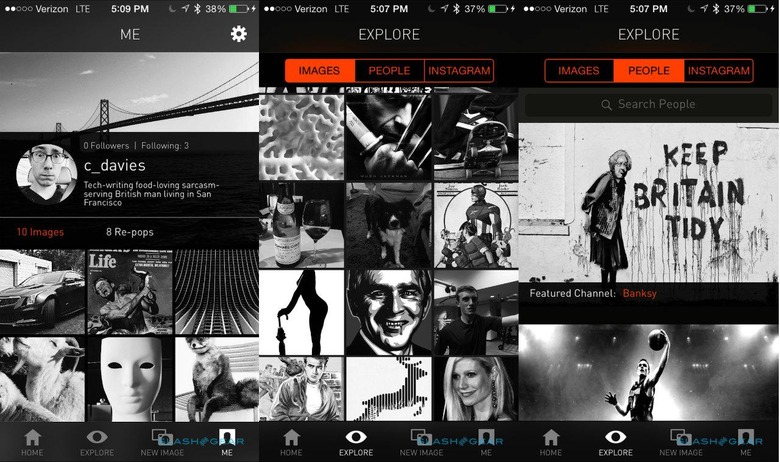Open the white mask thumbnail
Screen dimensions: 780x462
coord(130,379)
